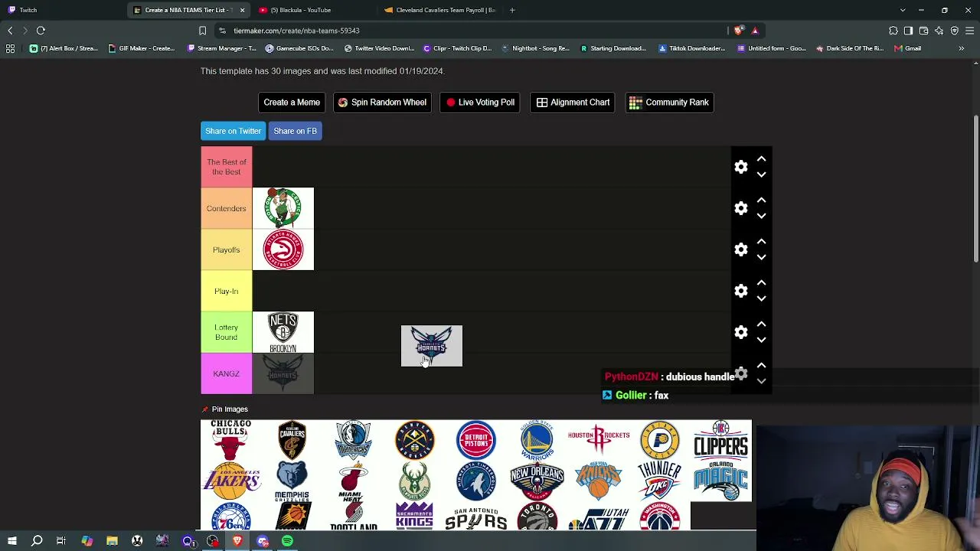
Task: Pick the Orlando Magic logo
Action: point(721,481)
